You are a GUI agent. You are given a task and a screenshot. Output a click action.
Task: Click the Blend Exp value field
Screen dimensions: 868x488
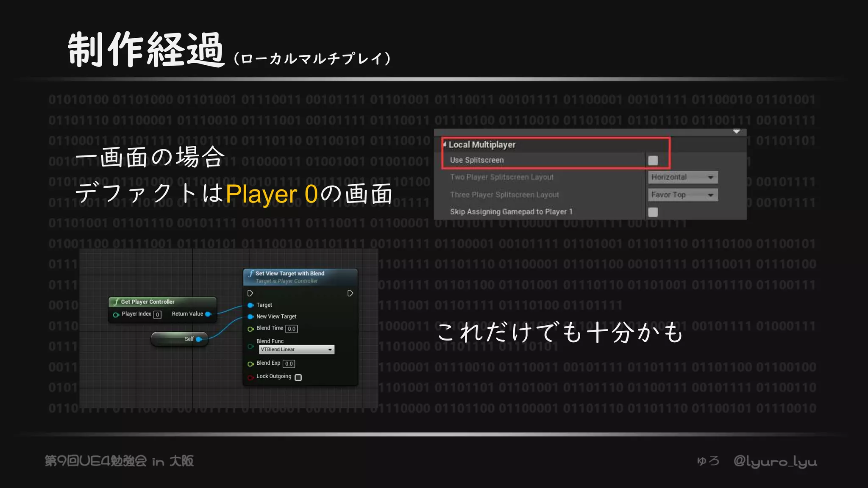289,364
